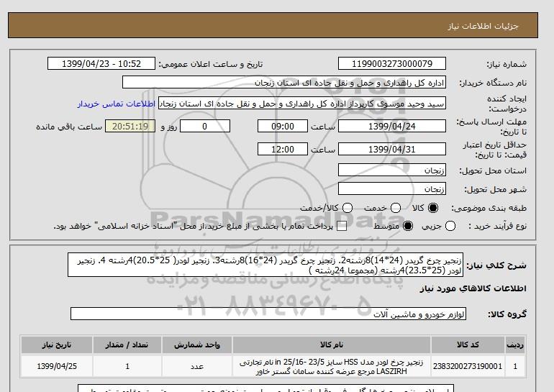
Task: Click the تاریخ نیاز column header
Action: (57, 345)
